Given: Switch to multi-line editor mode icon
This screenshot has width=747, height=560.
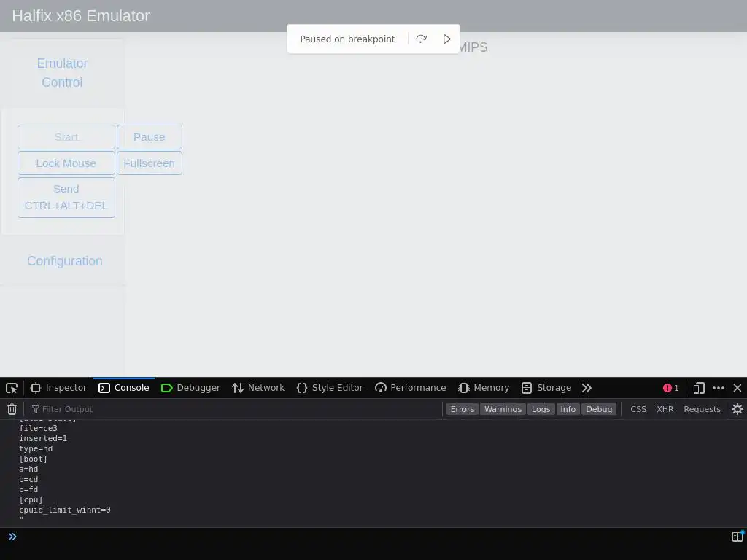Looking at the screenshot, I should pos(737,537).
